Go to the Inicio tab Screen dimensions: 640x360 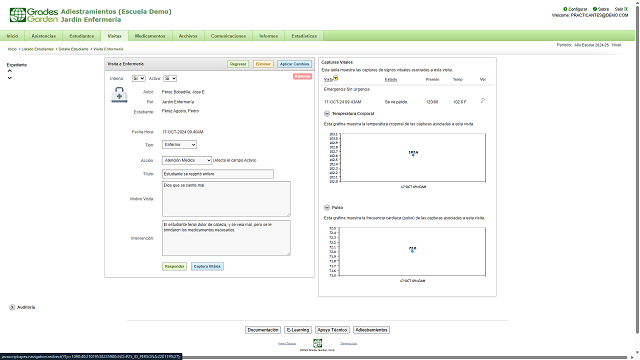(12, 36)
